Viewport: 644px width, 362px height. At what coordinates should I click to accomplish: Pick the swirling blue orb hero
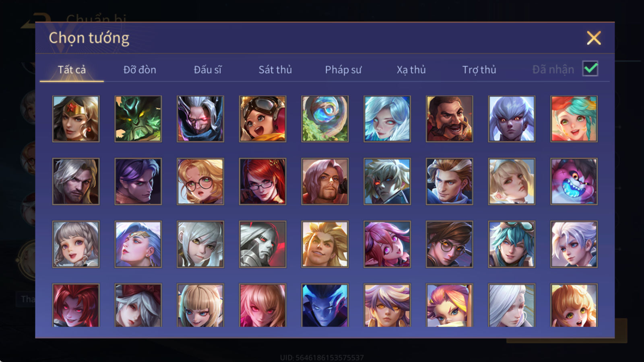tap(325, 119)
